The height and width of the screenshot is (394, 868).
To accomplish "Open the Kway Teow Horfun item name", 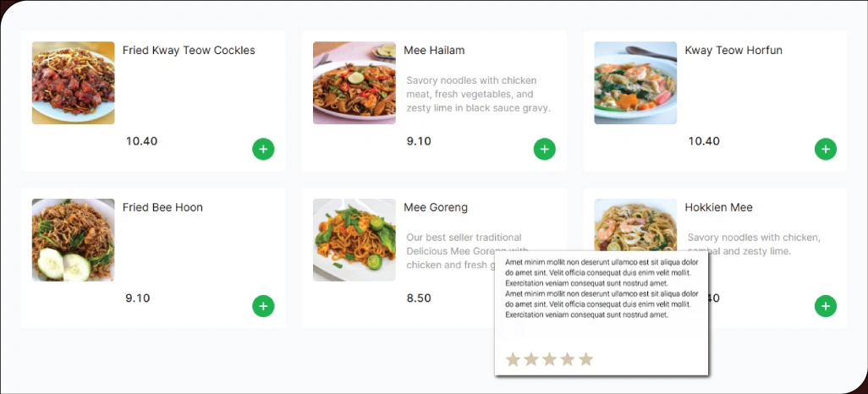I will click(733, 51).
